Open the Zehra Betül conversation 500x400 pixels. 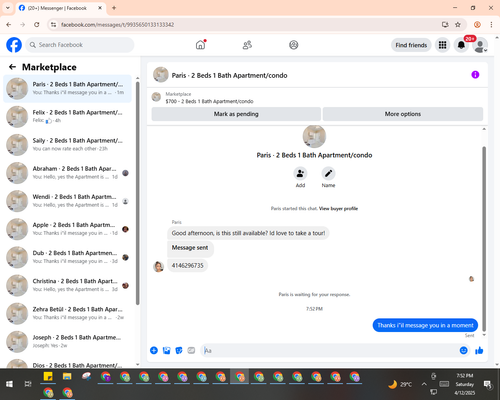pyautogui.click(x=67, y=313)
